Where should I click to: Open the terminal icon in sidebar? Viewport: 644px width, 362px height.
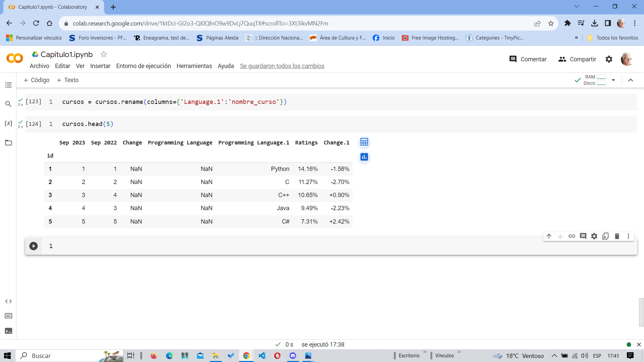tap(8, 331)
